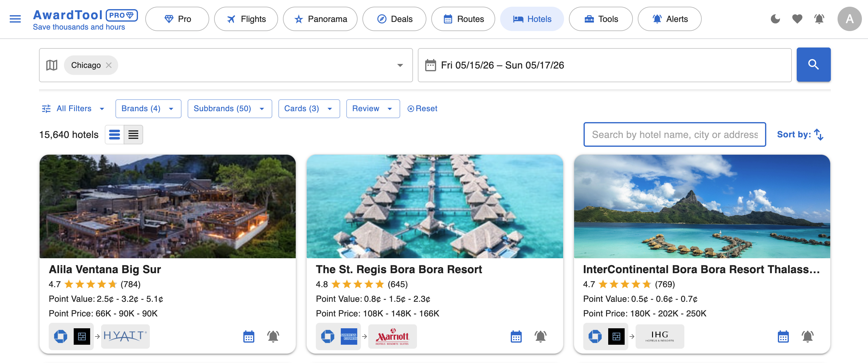
Task: Open the date range picker field
Action: [605, 65]
